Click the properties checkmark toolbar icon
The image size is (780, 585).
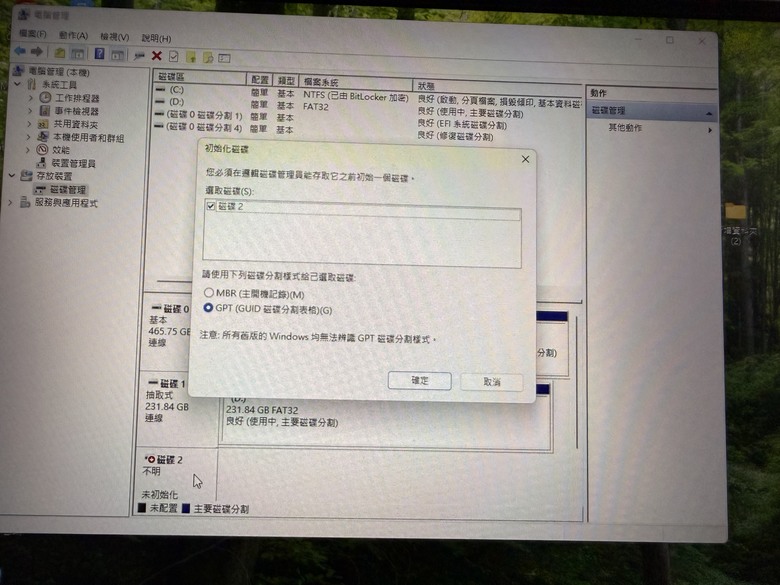[x=174, y=56]
